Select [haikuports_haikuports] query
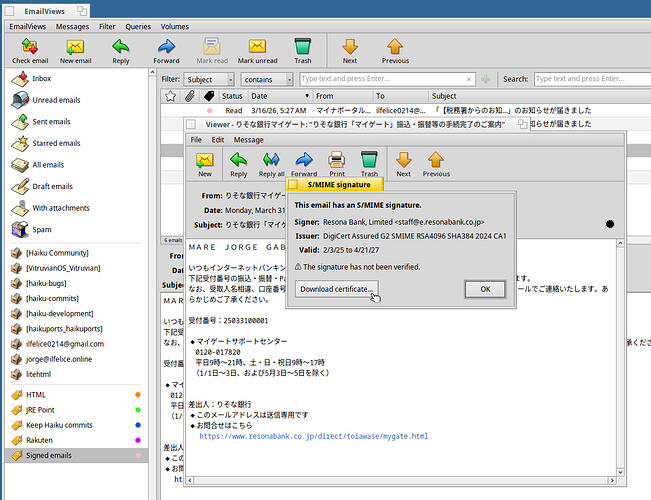This screenshot has height=500, width=651. click(77, 329)
